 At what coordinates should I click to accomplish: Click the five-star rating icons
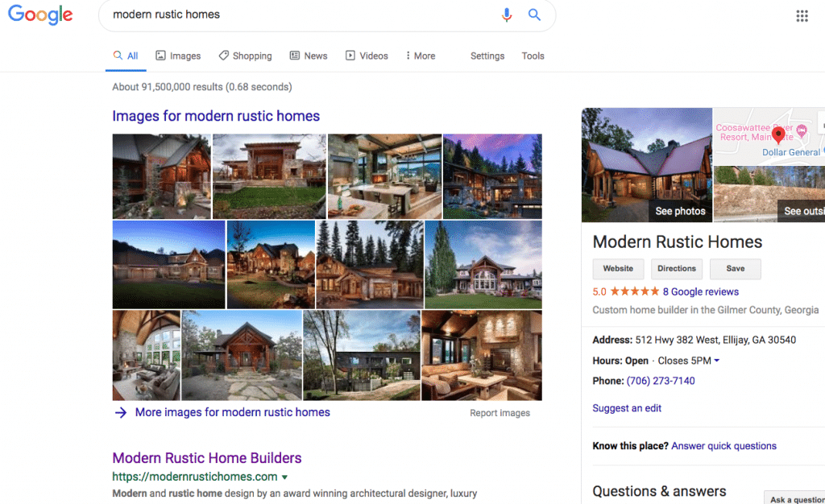coord(634,291)
